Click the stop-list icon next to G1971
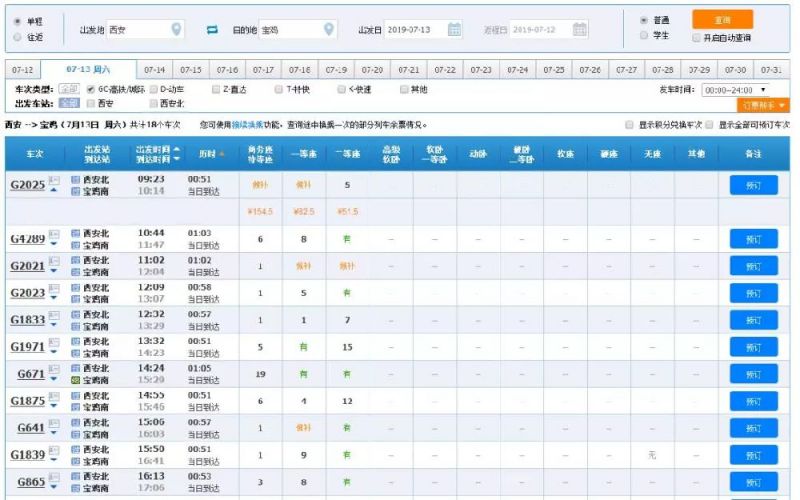Image resolution: width=800 pixels, height=500 pixels. (54, 342)
